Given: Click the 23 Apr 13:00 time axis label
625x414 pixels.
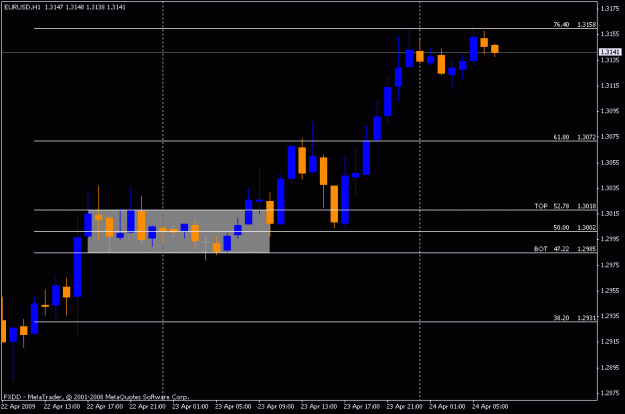Looking at the screenshot, I should (x=319, y=406).
